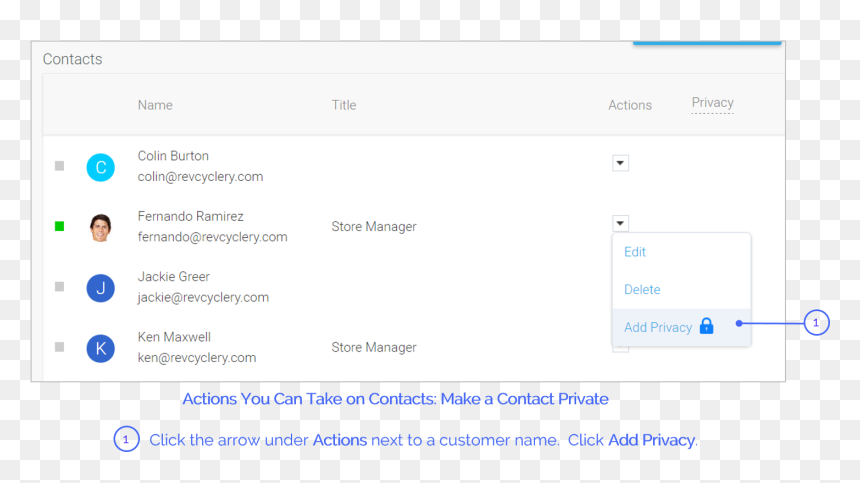Click email colin@revcyclery.com
The width and height of the screenshot is (860, 483).
(200, 177)
